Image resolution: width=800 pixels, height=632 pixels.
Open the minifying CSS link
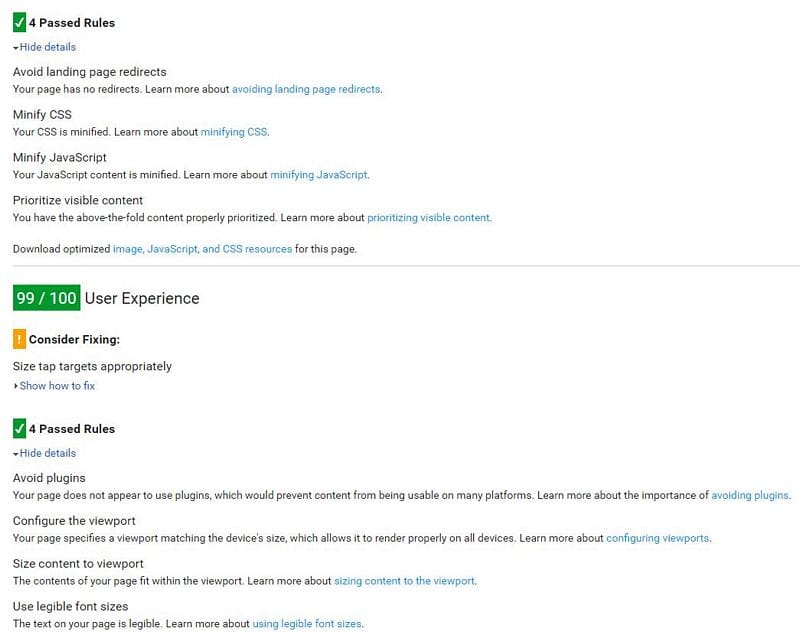(234, 132)
